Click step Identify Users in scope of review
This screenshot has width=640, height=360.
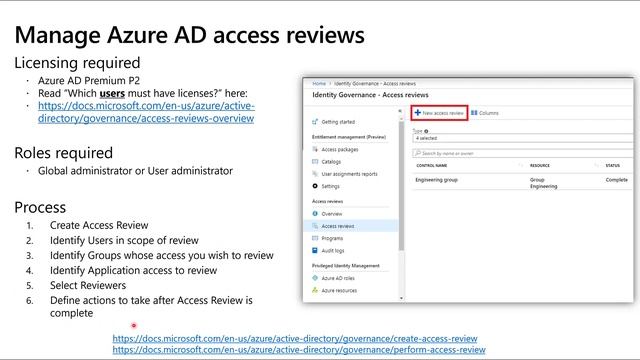(x=124, y=240)
